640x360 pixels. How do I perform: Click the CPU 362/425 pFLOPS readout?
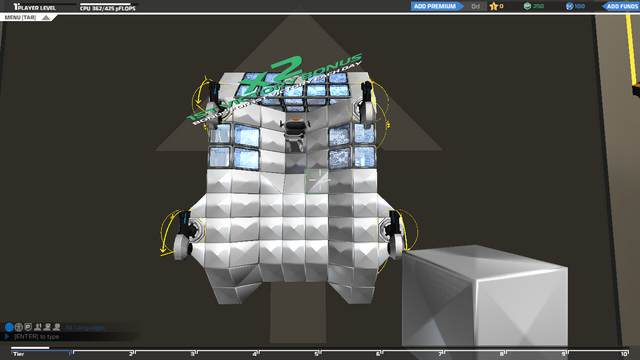pos(108,8)
